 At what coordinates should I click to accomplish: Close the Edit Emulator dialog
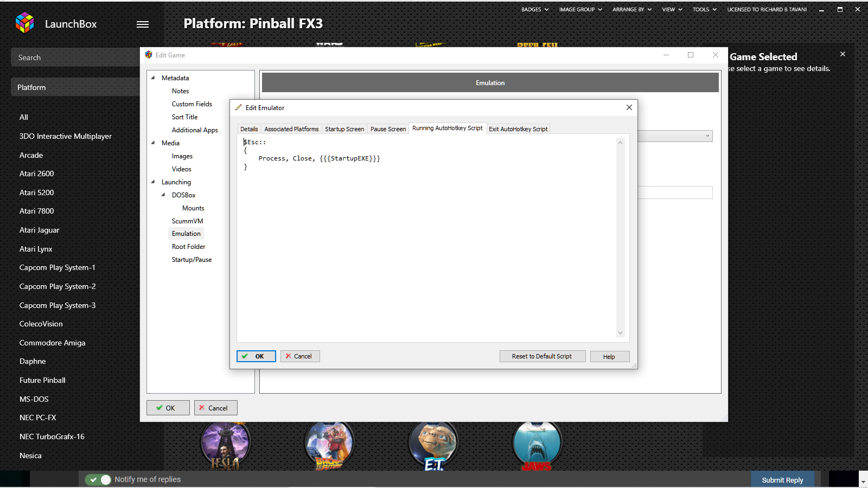click(629, 107)
